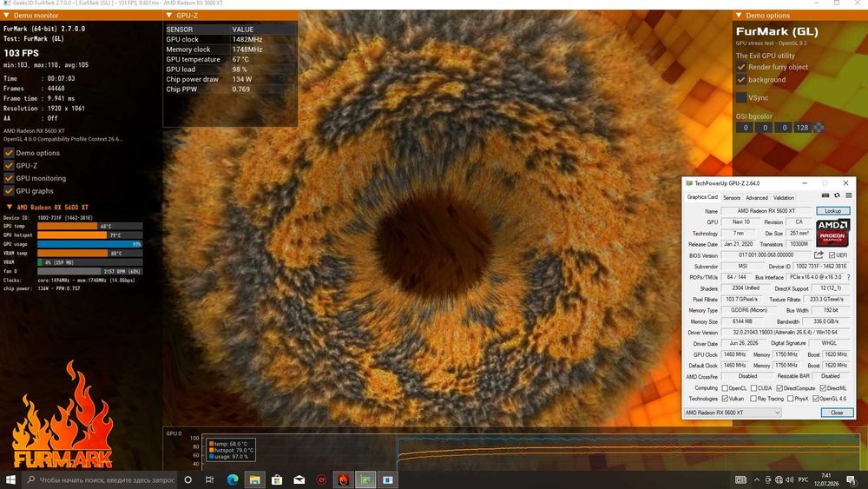Image resolution: width=868 pixels, height=489 pixels.
Task: Collapse the AMD Radeon RX 5600 XT section
Action: (x=9, y=207)
